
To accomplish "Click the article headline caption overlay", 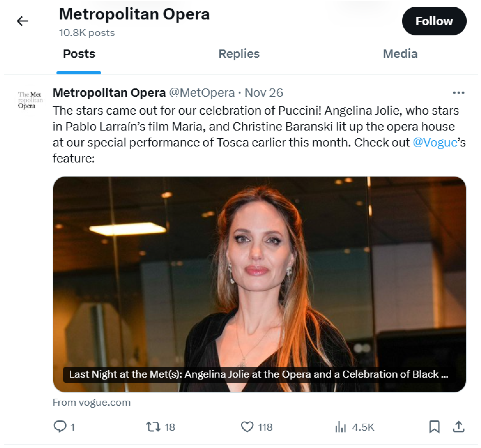I will (x=258, y=374).
